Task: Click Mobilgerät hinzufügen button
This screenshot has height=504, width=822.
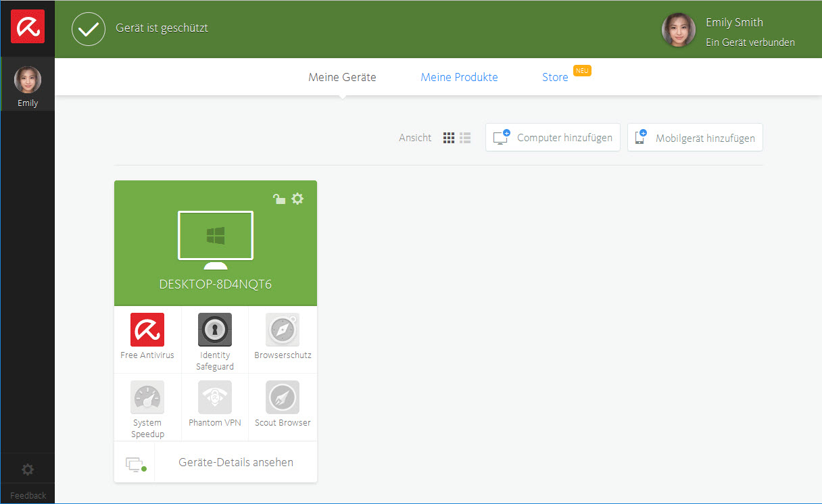Action: pos(695,137)
